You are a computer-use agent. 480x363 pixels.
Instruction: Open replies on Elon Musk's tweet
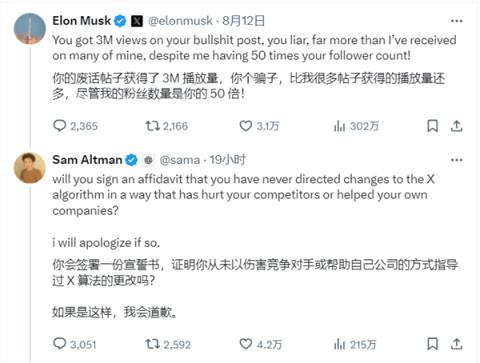coord(75,126)
